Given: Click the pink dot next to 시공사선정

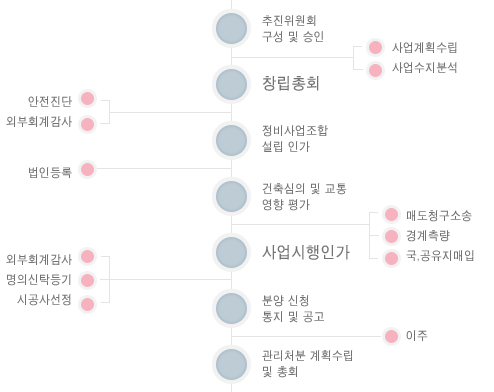Looking at the screenshot, I should coord(87,304).
